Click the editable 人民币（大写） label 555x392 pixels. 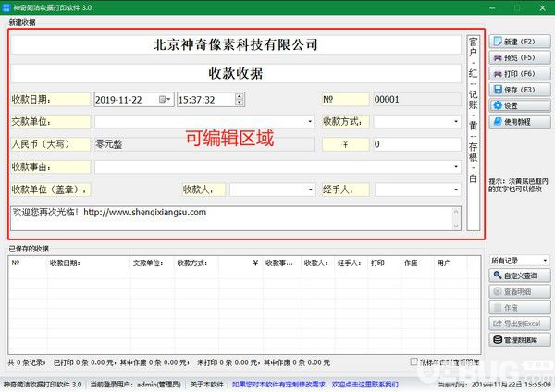click(x=51, y=144)
